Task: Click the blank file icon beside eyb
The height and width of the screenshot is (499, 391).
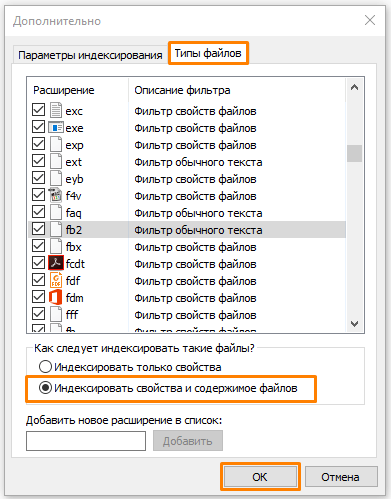Action: [56, 178]
